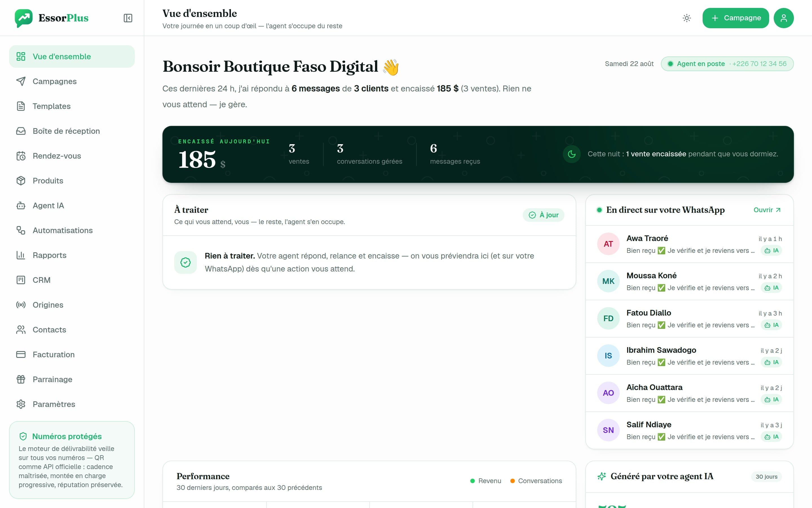Viewport: 812px width, 508px height.
Task: Click the Paramètres gear icon
Action: tap(21, 404)
